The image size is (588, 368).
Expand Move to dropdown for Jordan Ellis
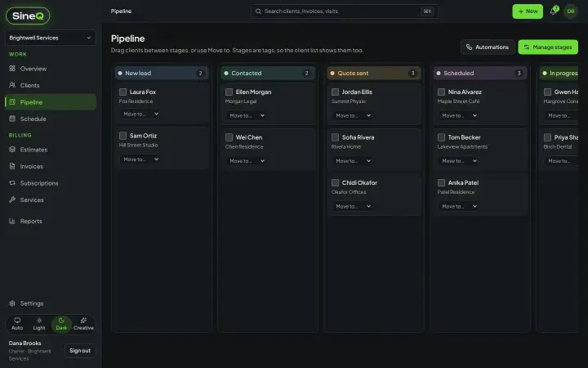click(353, 115)
